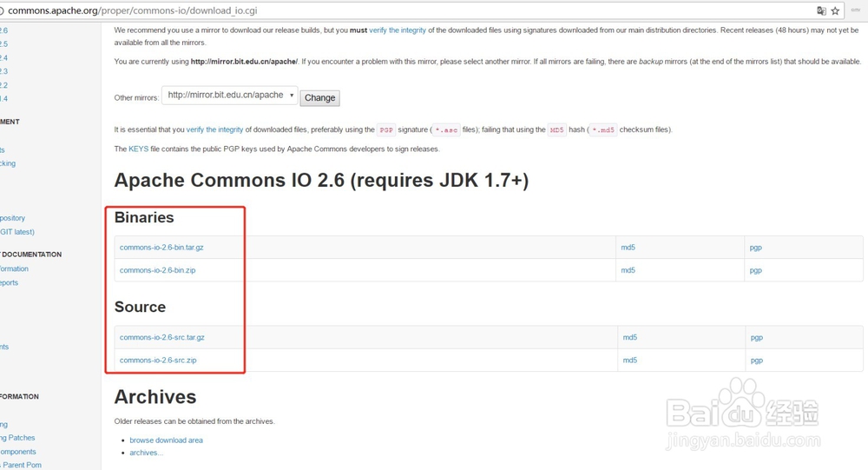This screenshot has height=470, width=868.
Task: Click the 'PGP' code label
Action: (x=386, y=130)
